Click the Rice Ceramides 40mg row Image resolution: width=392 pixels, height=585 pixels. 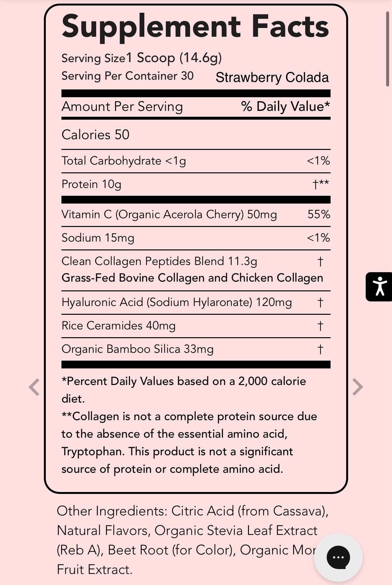(x=196, y=326)
